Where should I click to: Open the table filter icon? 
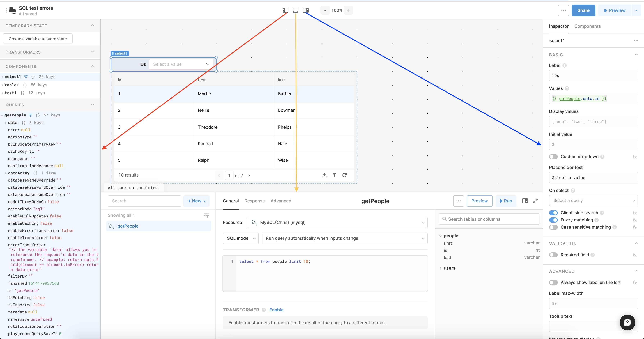point(334,175)
